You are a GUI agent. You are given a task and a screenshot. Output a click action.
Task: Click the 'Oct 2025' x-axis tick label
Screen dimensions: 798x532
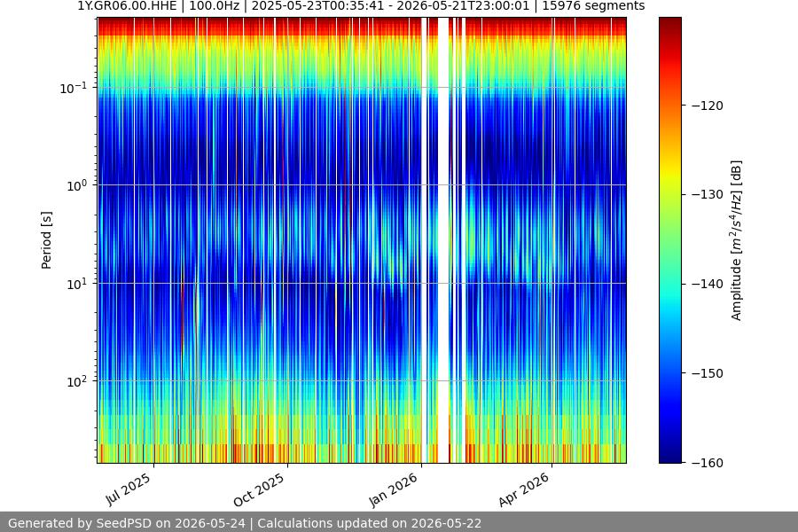tap(259, 489)
